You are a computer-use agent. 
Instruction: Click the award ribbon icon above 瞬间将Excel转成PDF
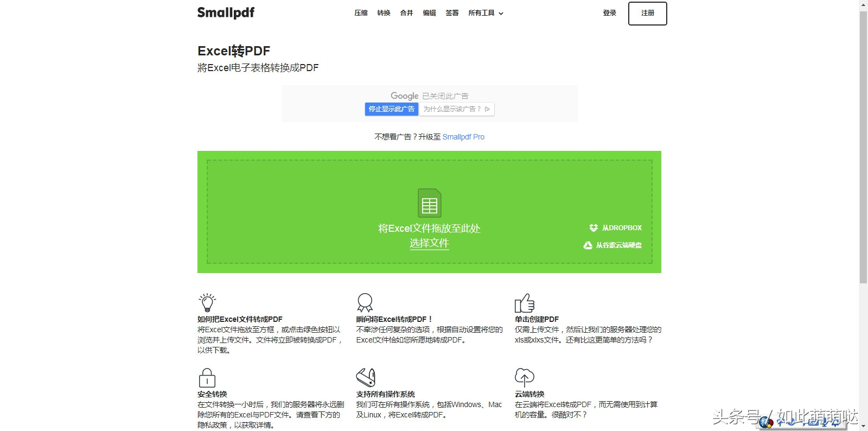click(x=365, y=302)
